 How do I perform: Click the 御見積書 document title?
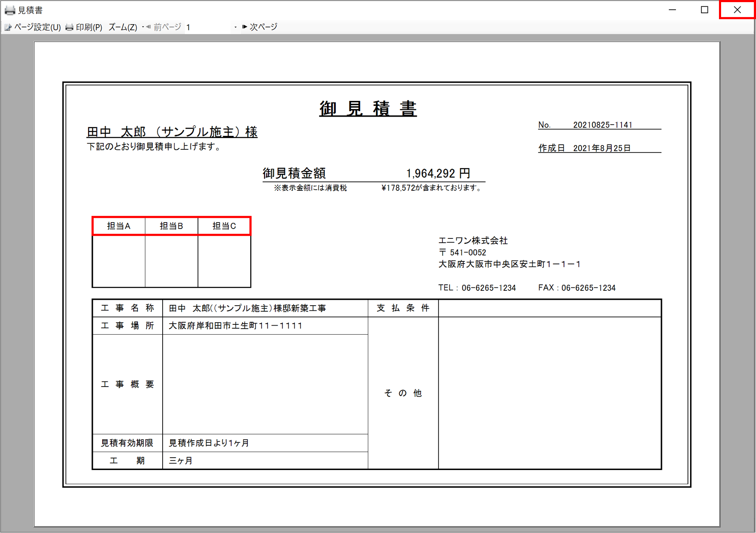[x=368, y=109]
